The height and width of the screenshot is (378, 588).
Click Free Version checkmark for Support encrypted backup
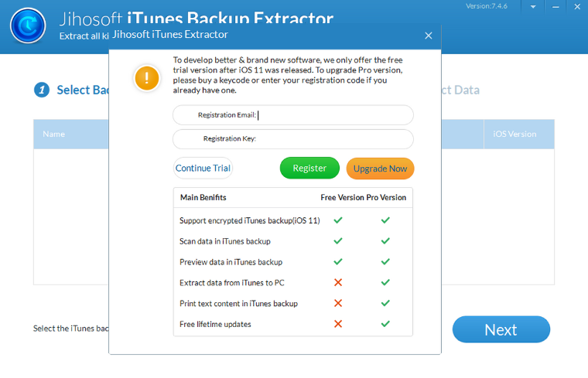tap(338, 220)
